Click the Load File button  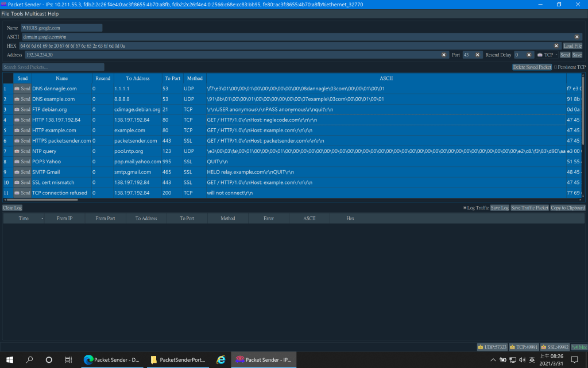(x=572, y=46)
